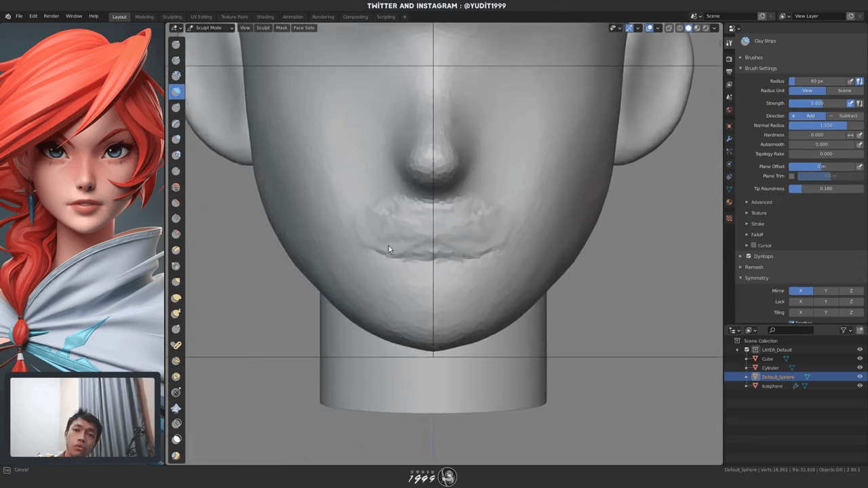Click the Active Tool settings tab icon
The width and height of the screenshot is (868, 488).
coord(729,43)
